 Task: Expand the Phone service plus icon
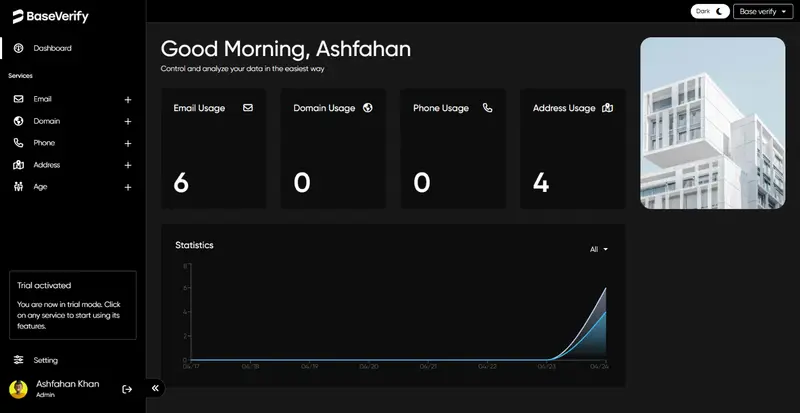(127, 144)
